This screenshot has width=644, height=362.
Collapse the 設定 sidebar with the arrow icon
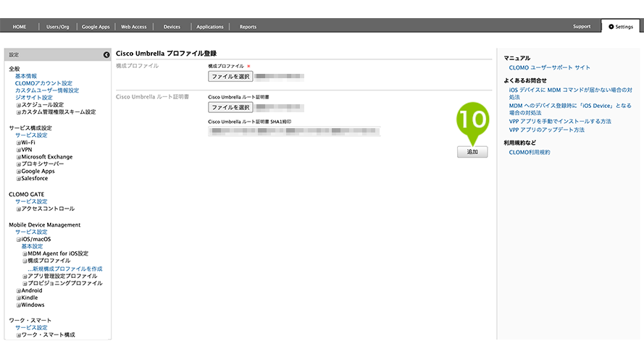[106, 54]
